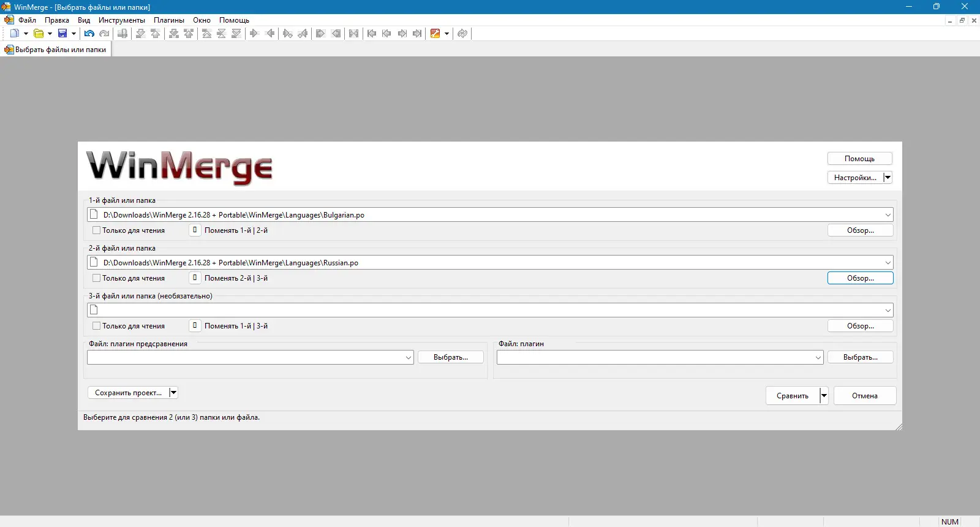
Task: Click the Select Line Difference toolbar icon
Action: point(123,34)
